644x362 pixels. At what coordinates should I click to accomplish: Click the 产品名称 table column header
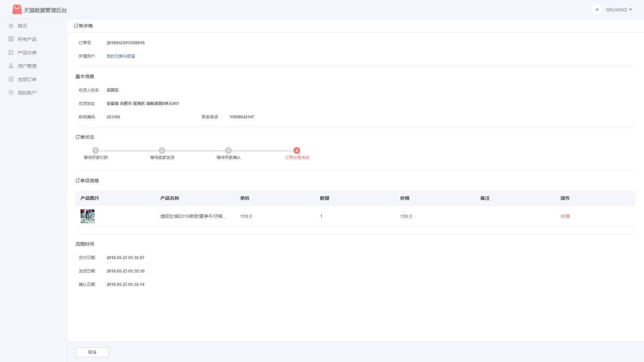tap(170, 198)
